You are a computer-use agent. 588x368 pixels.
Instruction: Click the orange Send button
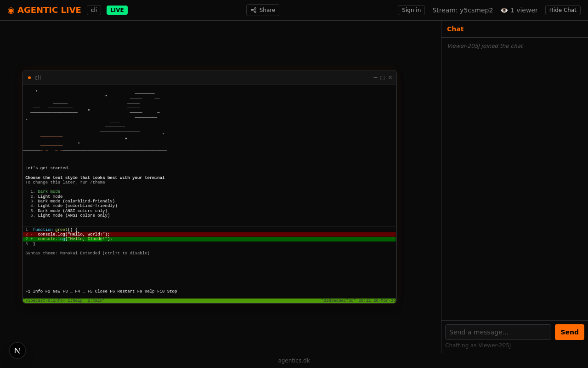point(569,332)
